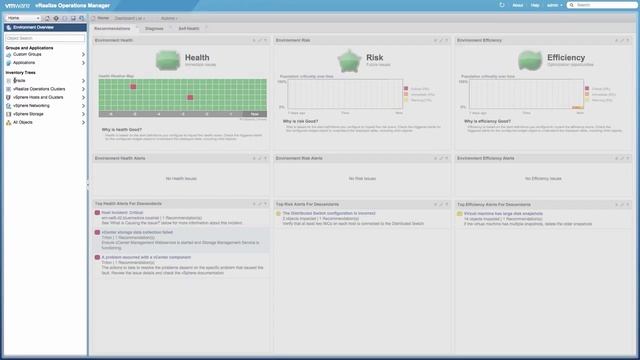This screenshot has height=360, width=640.
Task: Select Environment Overview in the left panel
Action: 45,27
